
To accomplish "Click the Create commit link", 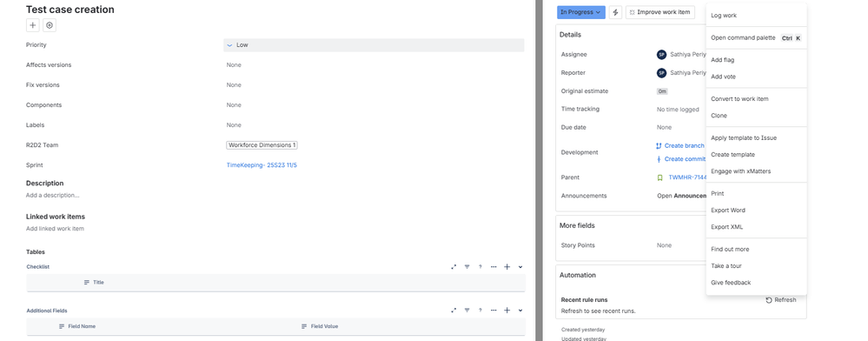I will tap(685, 159).
